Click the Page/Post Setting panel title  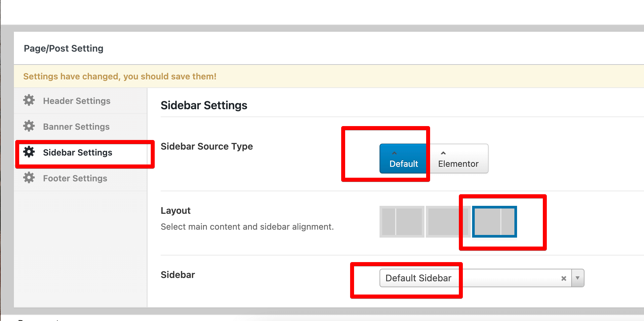63,49
